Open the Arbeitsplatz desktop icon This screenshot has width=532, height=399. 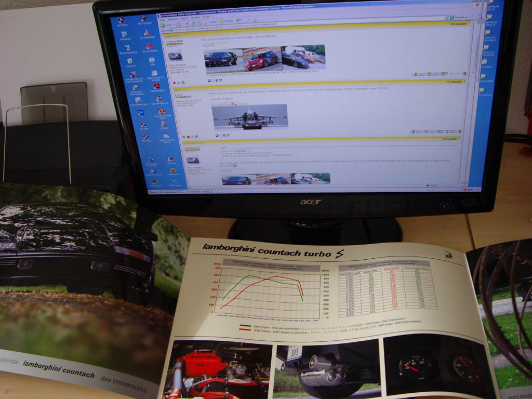(125, 34)
